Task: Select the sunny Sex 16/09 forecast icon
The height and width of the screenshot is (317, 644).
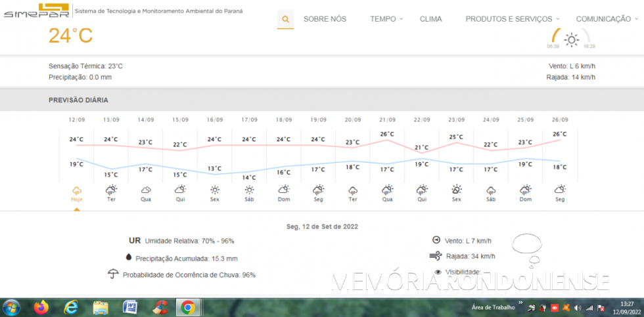Action: click(215, 190)
